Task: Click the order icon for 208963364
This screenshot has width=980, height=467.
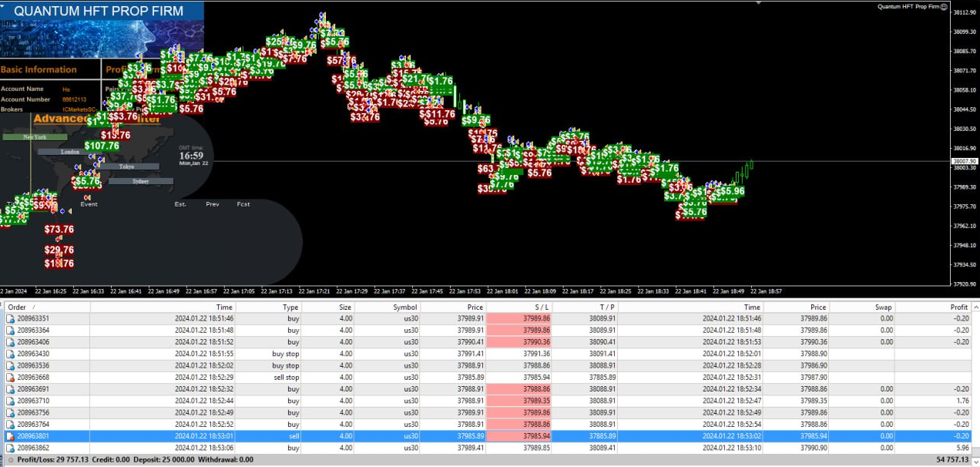Action: click(10, 330)
